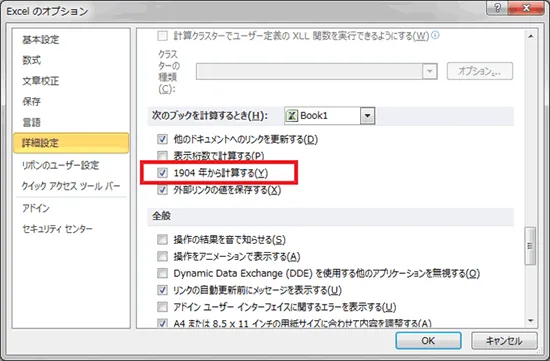Viewport: 550px width, 361px height.
Task: Click the scrollbar up arrow
Action: [531, 36]
